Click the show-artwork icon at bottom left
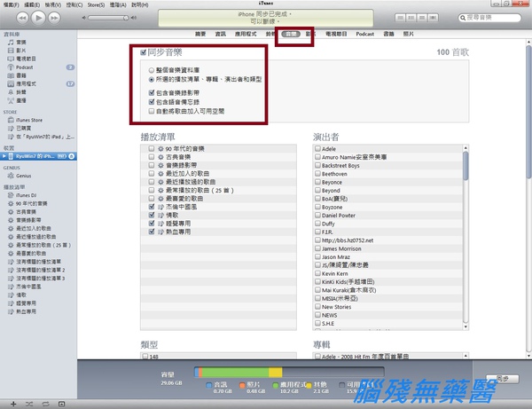 pos(61,404)
